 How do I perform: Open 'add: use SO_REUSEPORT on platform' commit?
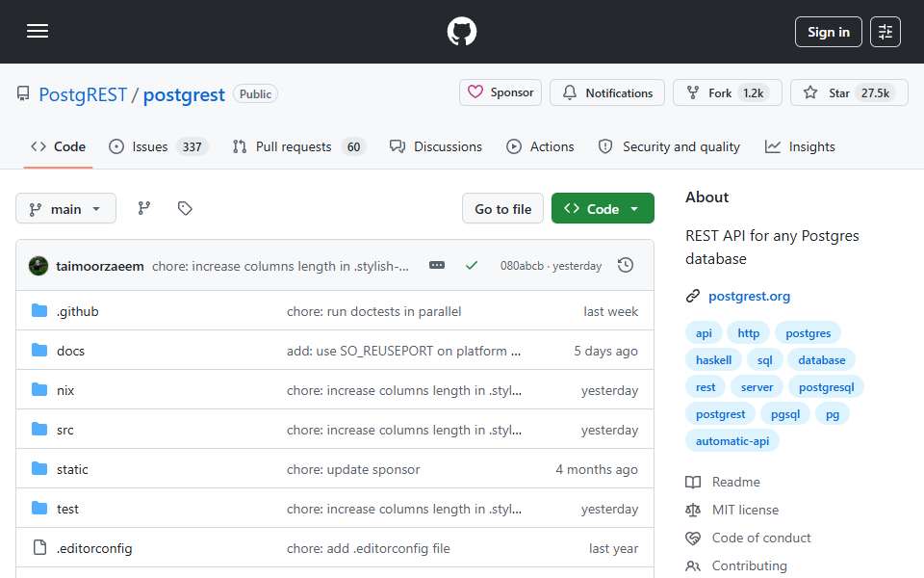[x=403, y=351]
